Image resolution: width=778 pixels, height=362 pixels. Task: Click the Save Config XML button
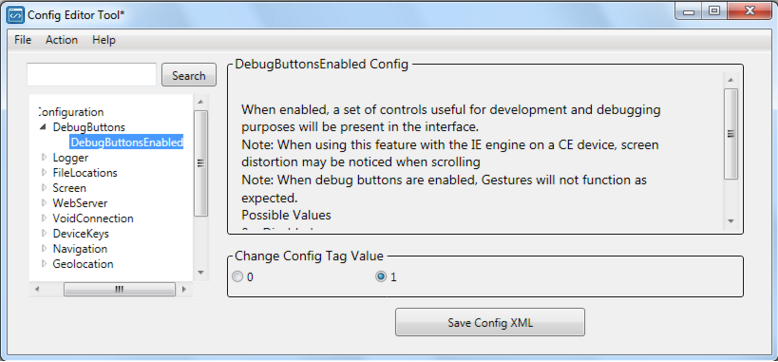[x=490, y=322]
